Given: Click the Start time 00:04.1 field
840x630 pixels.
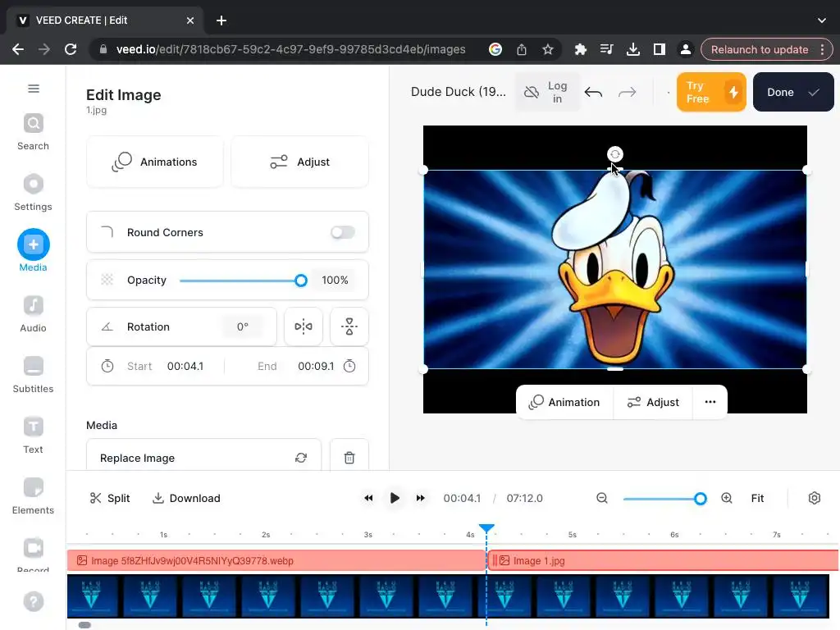Looking at the screenshot, I should click(185, 367).
